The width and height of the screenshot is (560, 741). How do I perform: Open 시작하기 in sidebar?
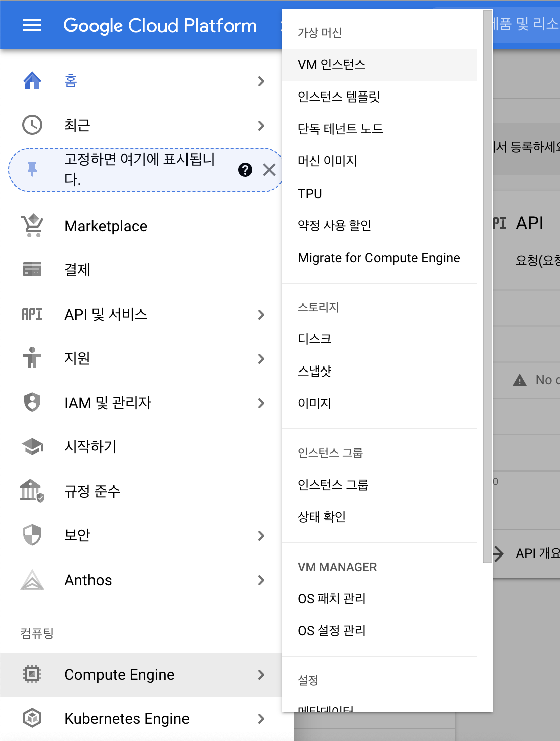coord(90,446)
